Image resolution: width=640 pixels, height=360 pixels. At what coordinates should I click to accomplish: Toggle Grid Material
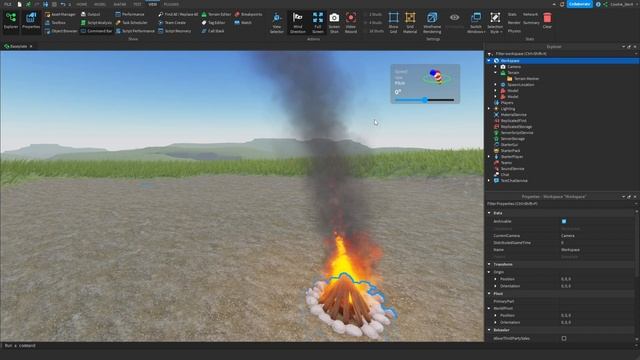pos(410,23)
